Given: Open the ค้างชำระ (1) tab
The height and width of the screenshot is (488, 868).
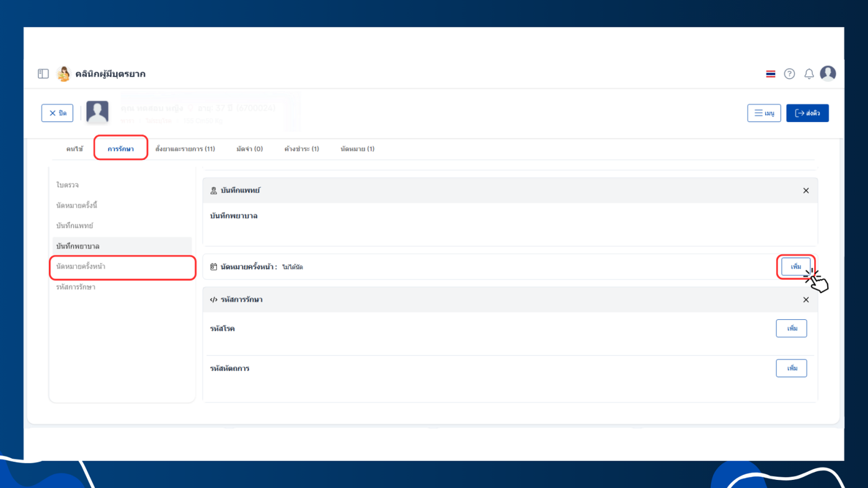Looking at the screenshot, I should (302, 149).
